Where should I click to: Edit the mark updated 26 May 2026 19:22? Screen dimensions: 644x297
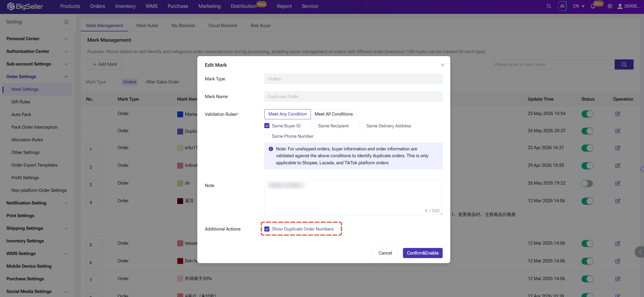click(618, 183)
